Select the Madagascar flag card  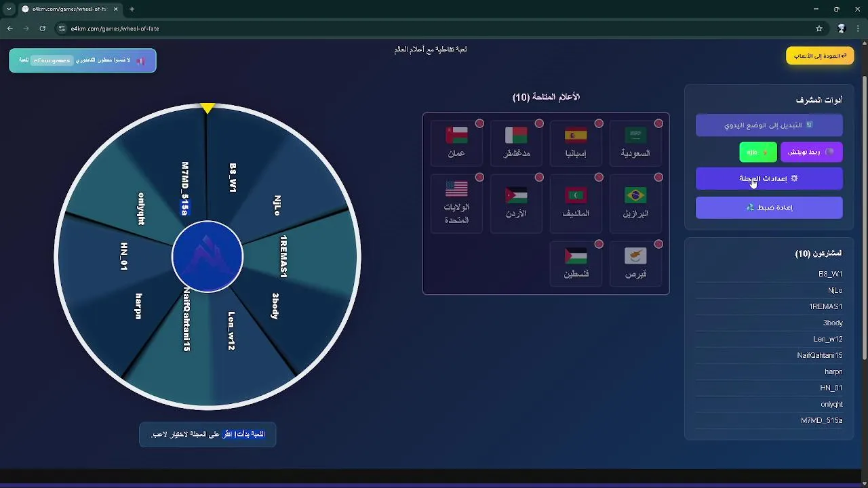click(516, 143)
